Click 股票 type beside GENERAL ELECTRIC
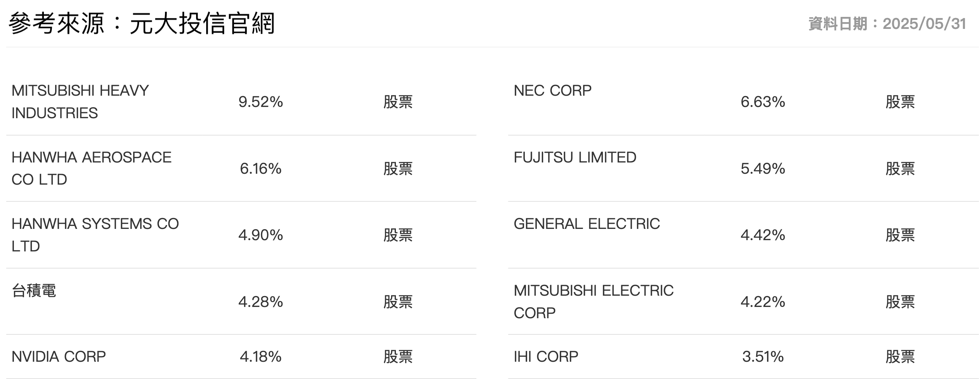 pyautogui.click(x=900, y=235)
